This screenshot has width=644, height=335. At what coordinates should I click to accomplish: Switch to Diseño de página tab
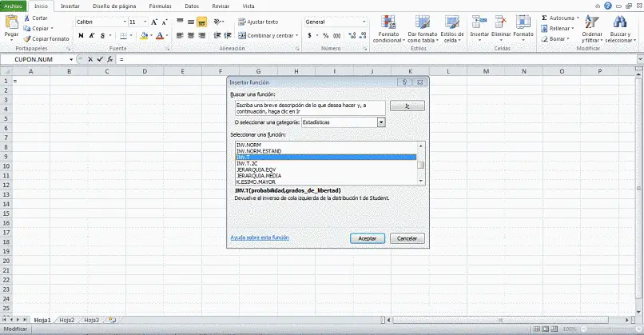point(114,6)
